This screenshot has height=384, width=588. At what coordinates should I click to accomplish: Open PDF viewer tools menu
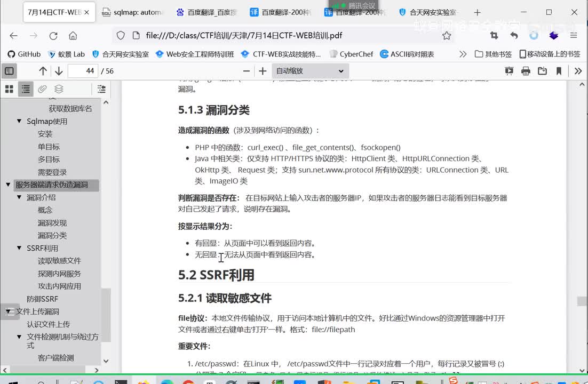pos(578,71)
